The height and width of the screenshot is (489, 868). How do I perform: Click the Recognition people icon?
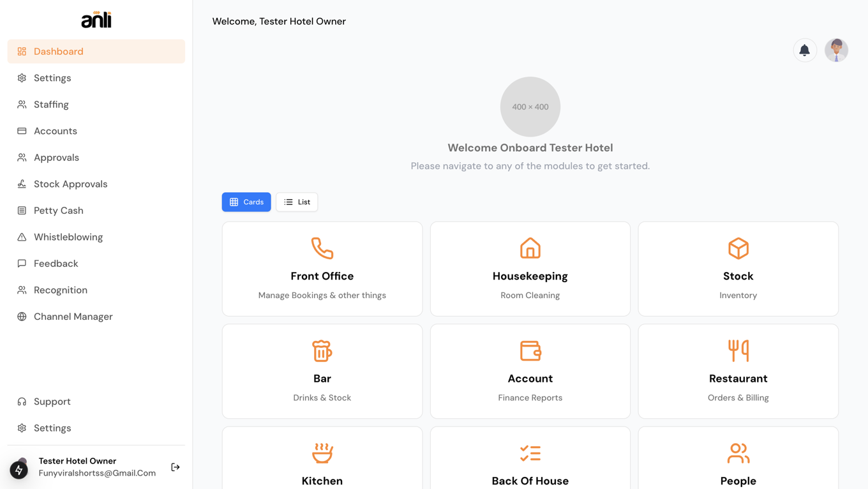(22, 290)
